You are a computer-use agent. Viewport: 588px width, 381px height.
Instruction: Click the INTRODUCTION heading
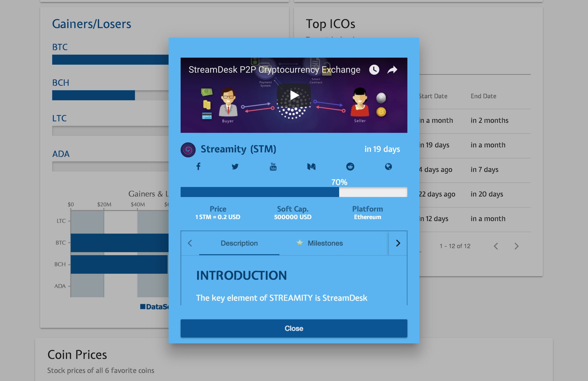[241, 275]
